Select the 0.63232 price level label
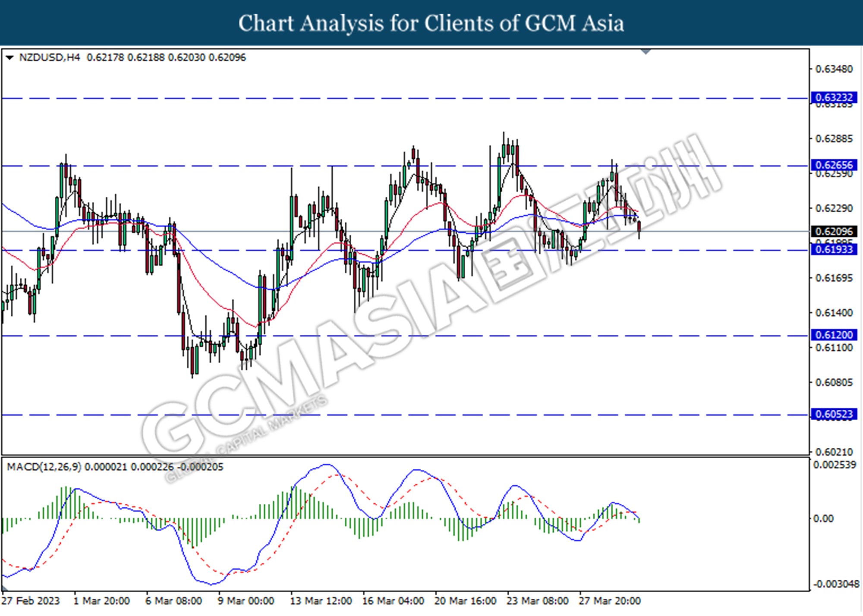 pos(834,98)
